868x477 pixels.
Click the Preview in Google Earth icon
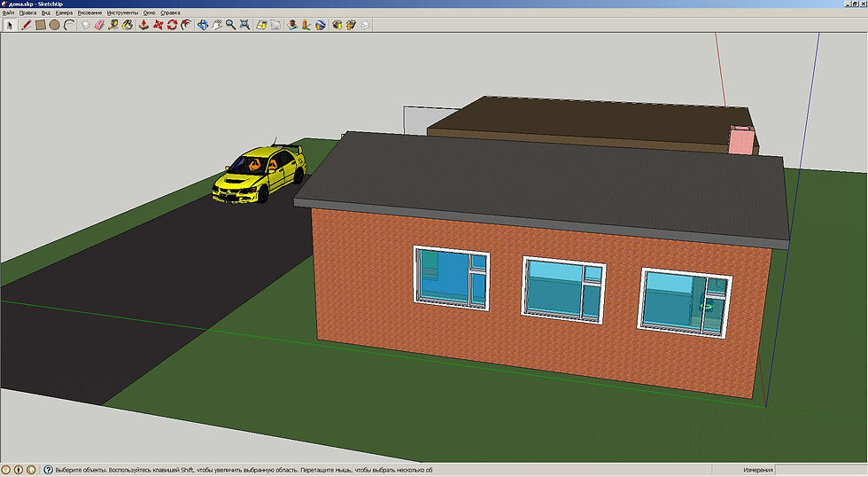click(320, 25)
